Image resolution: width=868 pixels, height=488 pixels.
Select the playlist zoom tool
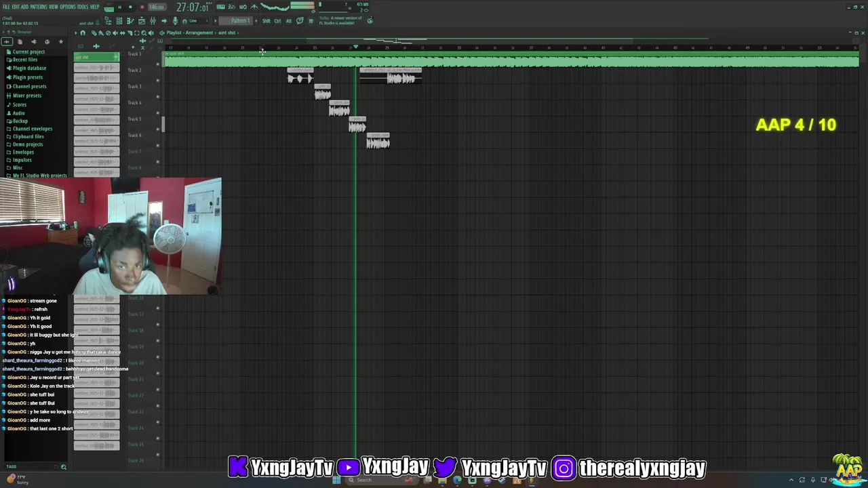[144, 33]
